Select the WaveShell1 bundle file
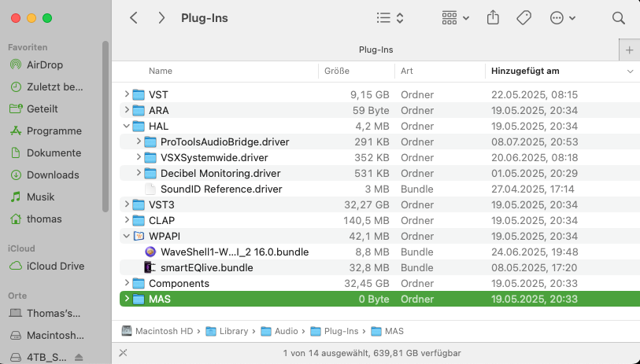Image resolution: width=640 pixels, height=364 pixels. tap(234, 252)
